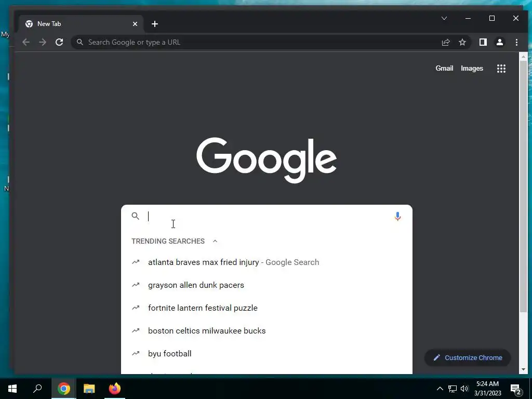The width and height of the screenshot is (532, 399).
Task: Click the trending arrow icon beside fortnite lantern
Action: [x=136, y=308]
